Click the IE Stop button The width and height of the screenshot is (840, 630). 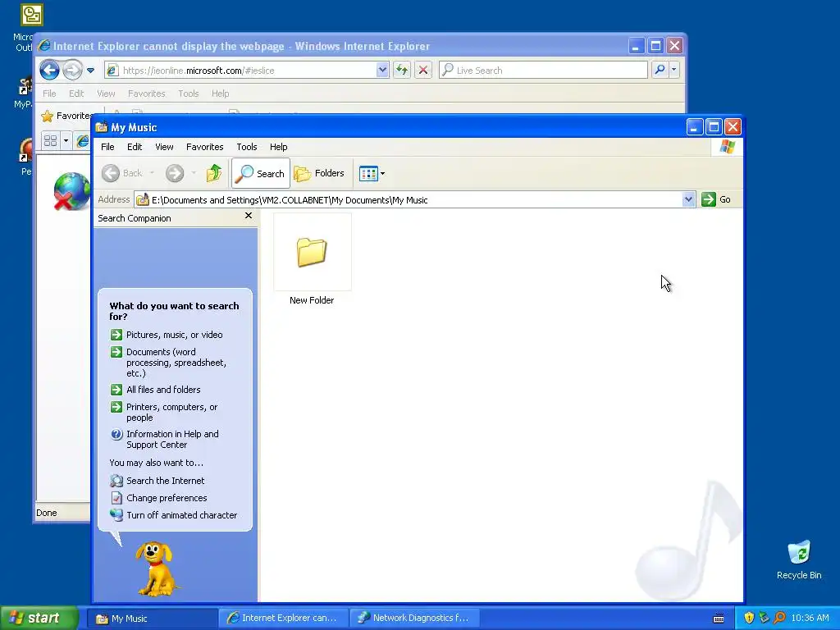pyautogui.click(x=423, y=70)
